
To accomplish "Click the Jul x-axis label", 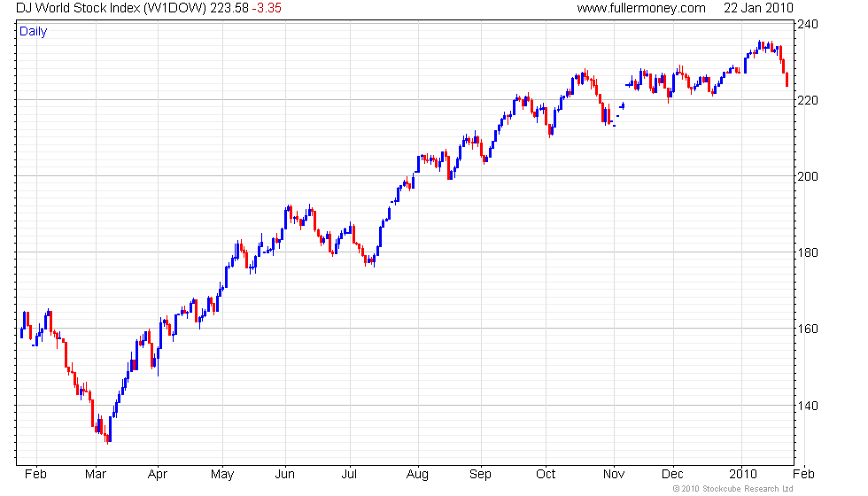I will (x=349, y=475).
